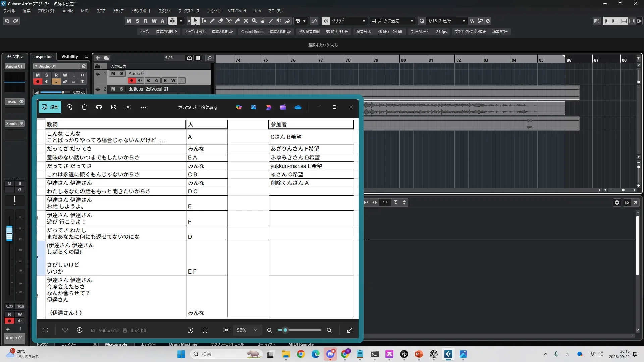The width and height of the screenshot is (644, 362).
Task: Click the rotate icon in photo viewer
Action: pyautogui.click(x=69, y=107)
